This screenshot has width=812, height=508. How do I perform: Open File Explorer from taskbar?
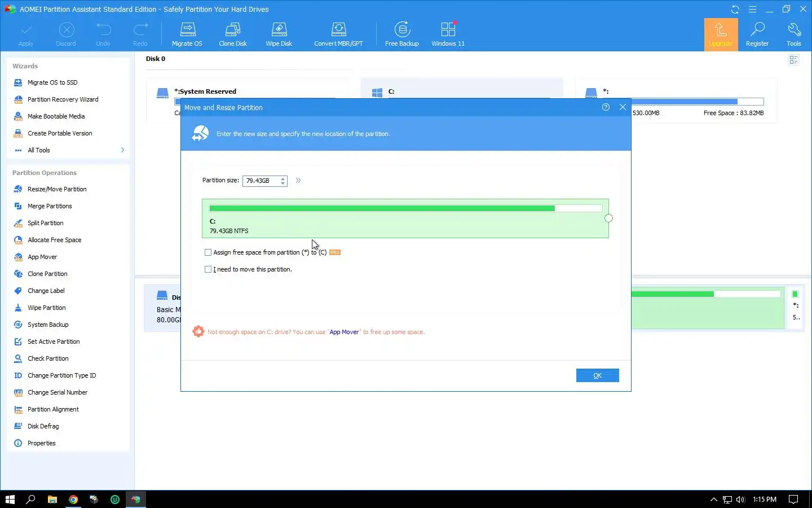pos(52,499)
